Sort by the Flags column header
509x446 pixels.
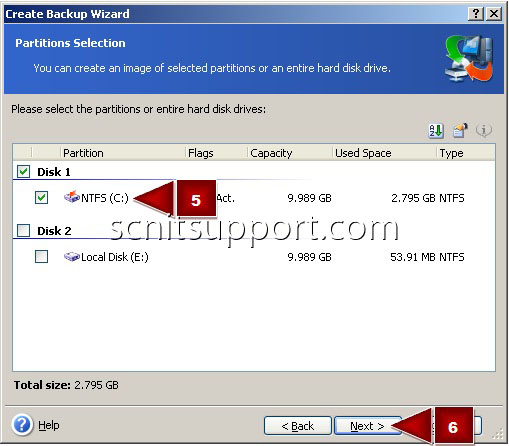click(x=216, y=153)
